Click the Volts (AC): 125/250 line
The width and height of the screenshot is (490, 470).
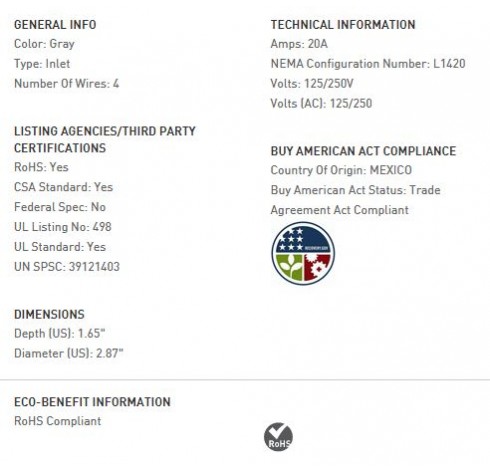(x=321, y=104)
